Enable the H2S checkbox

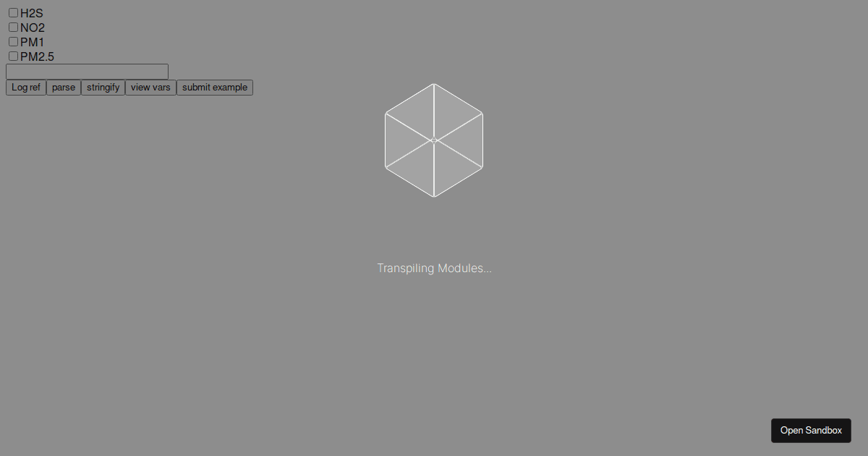pos(13,13)
